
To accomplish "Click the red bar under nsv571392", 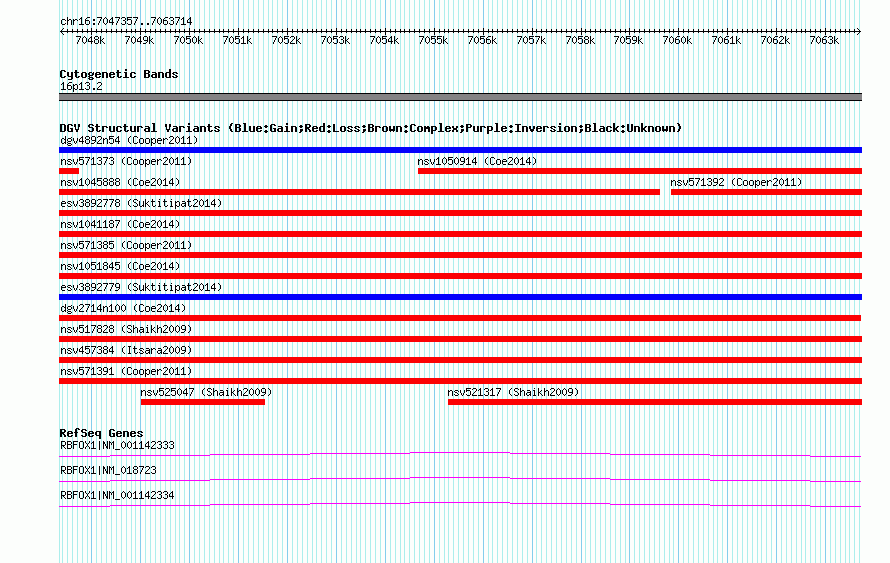I will click(x=766, y=192).
